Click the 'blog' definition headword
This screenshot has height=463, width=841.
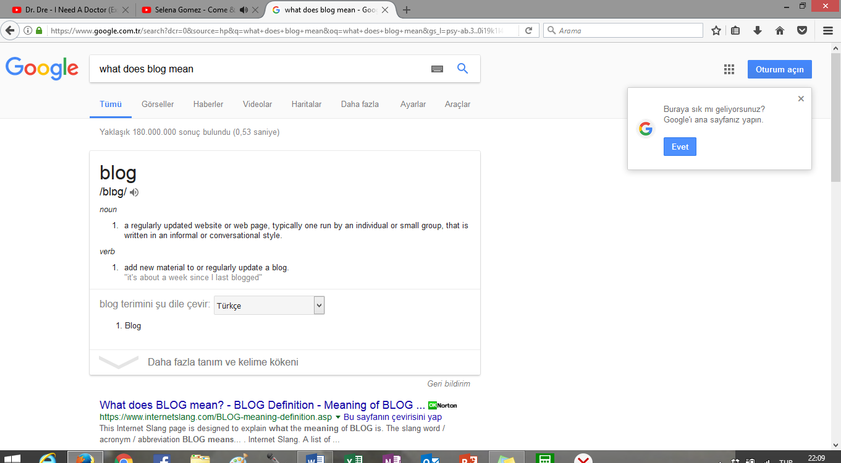[118, 173]
